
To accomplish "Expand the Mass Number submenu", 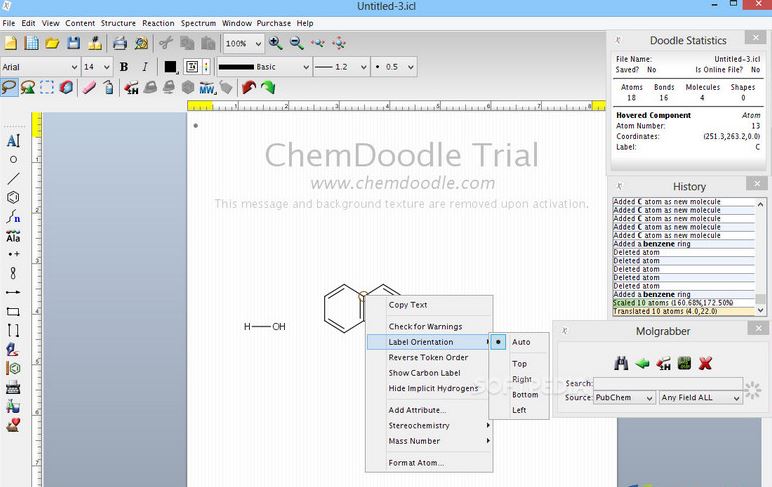I will coord(429,441).
